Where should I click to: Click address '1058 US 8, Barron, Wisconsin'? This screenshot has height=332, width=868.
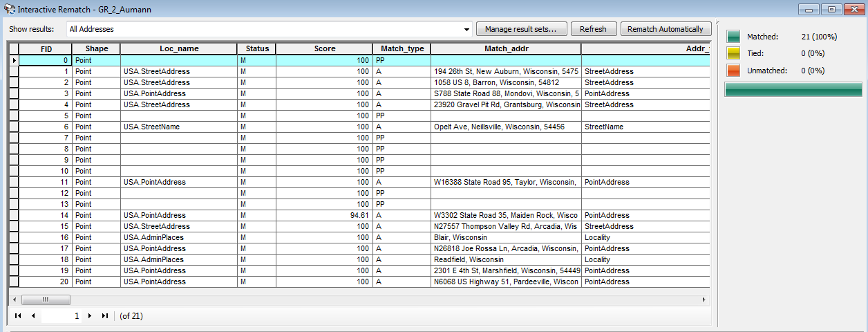coord(506,82)
